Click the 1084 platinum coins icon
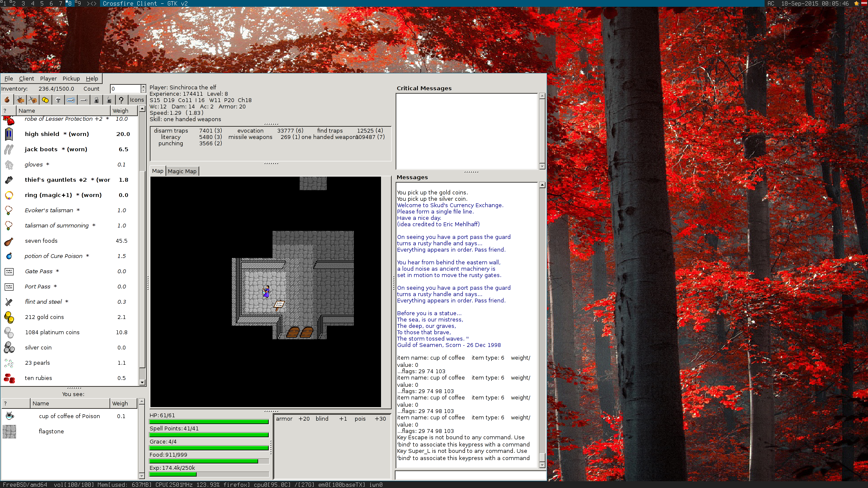868x488 pixels. (x=9, y=332)
